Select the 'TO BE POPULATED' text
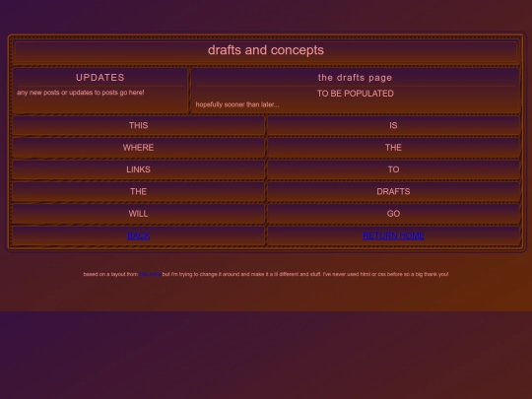The height and width of the screenshot is (399, 532). click(x=356, y=94)
